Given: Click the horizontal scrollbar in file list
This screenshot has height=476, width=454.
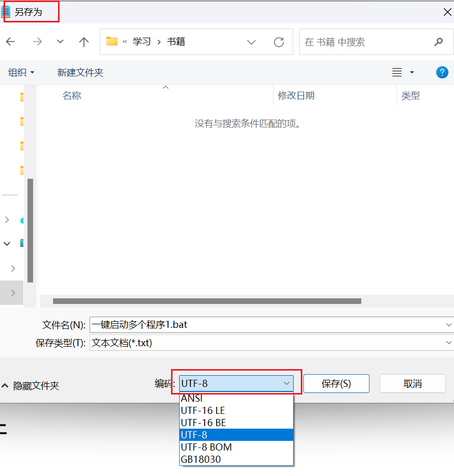Looking at the screenshot, I should coord(207,301).
